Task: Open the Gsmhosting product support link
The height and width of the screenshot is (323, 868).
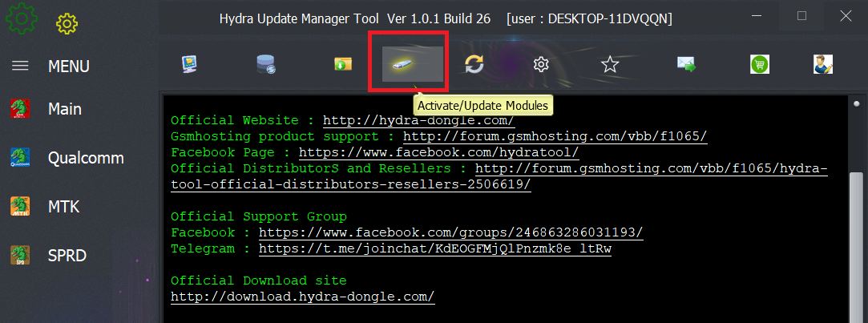Action: pyautogui.click(x=555, y=137)
